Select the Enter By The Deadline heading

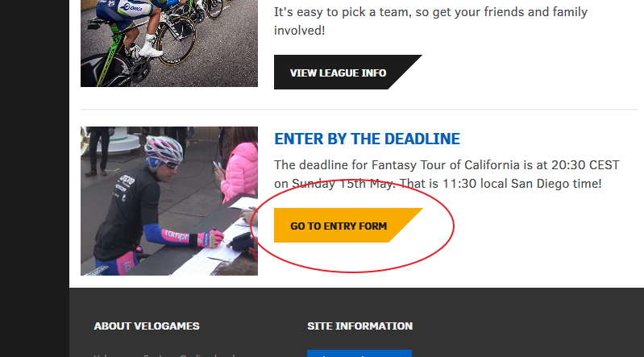(367, 139)
